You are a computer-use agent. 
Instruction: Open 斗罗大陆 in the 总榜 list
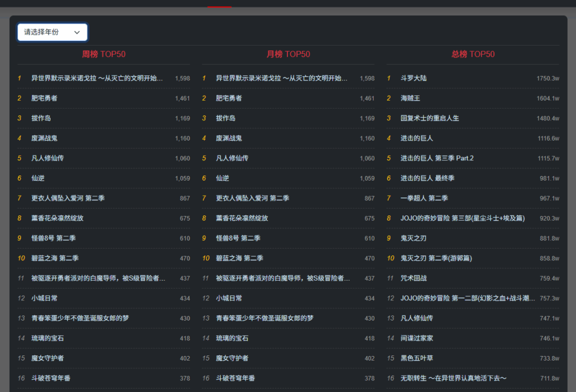coord(413,78)
